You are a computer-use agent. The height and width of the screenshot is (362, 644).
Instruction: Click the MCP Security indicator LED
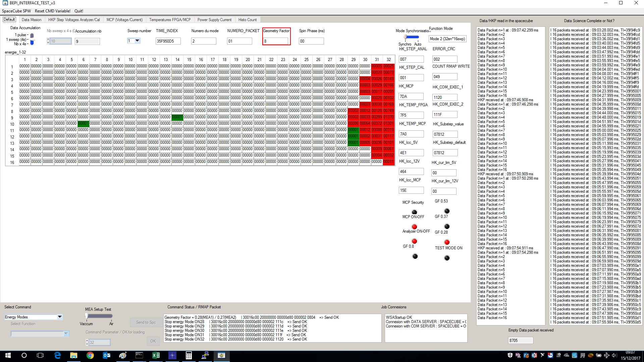coord(415,212)
